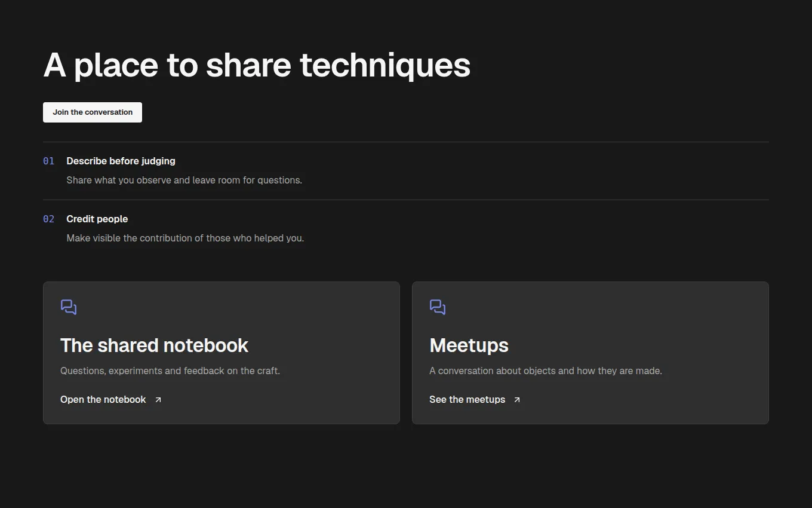Click arrow icon beside See the meetups
This screenshot has width=812, height=508.
click(517, 400)
